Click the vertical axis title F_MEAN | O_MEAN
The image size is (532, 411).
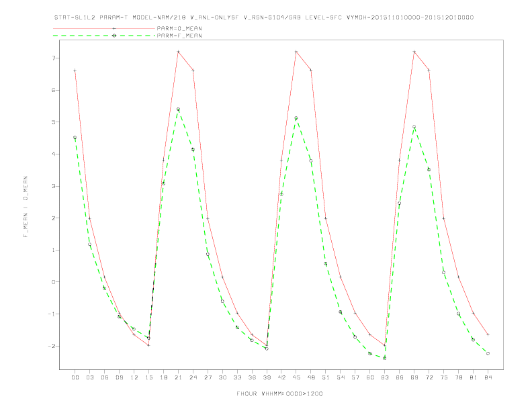[26, 207]
